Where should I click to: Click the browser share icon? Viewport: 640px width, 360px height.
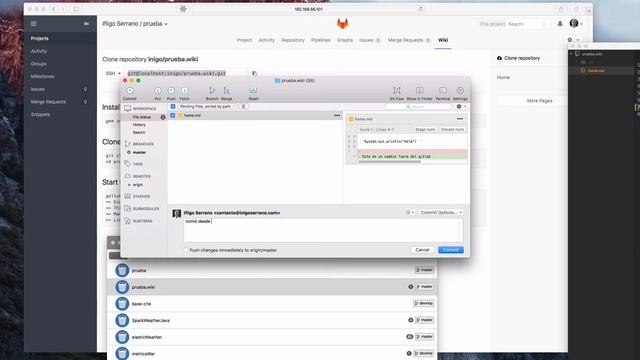pos(561,9)
